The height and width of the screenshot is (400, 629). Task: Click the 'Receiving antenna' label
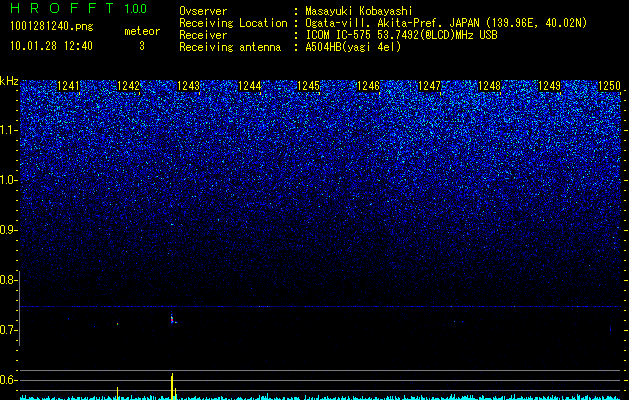click(x=230, y=47)
